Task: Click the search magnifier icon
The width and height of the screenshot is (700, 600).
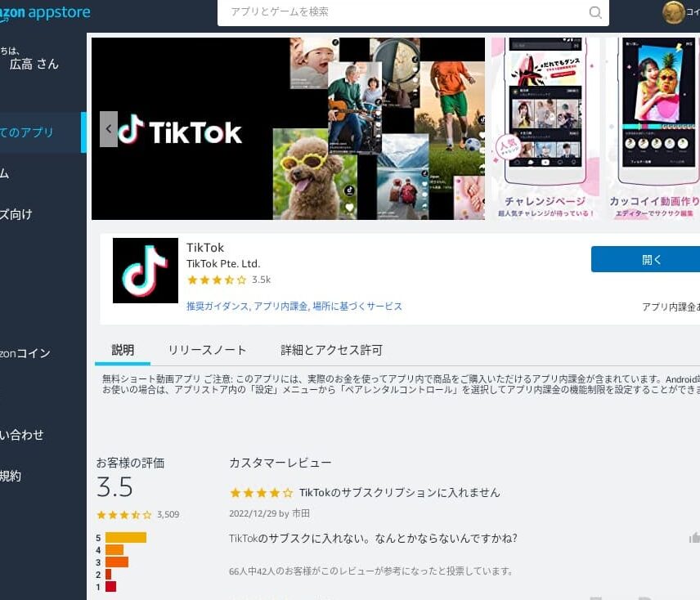Action: (595, 12)
